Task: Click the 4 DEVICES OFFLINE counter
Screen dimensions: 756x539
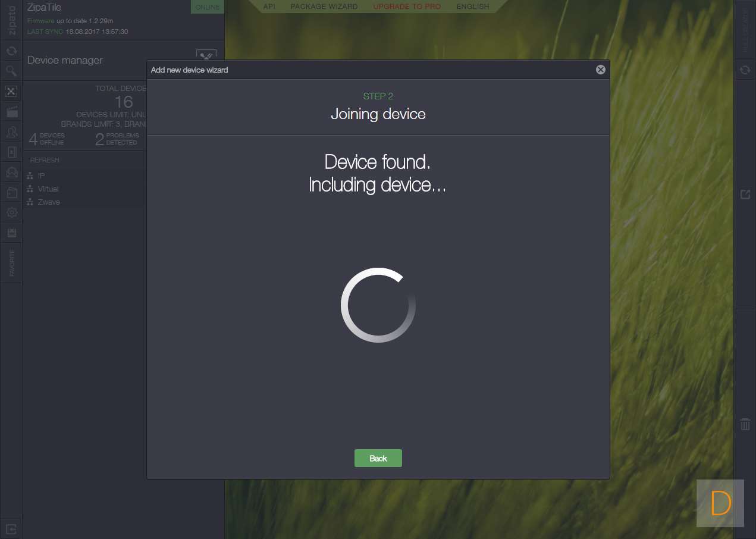Action: [47, 139]
